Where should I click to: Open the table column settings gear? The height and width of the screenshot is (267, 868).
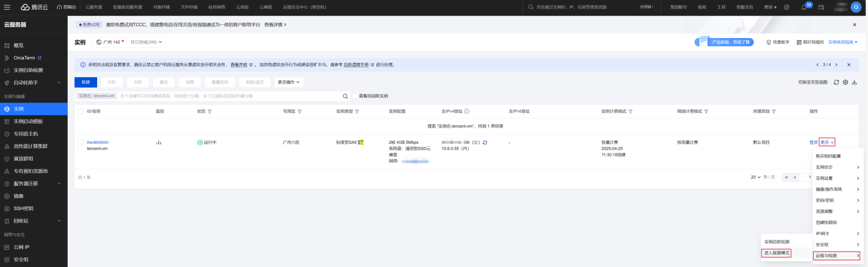coord(845,82)
